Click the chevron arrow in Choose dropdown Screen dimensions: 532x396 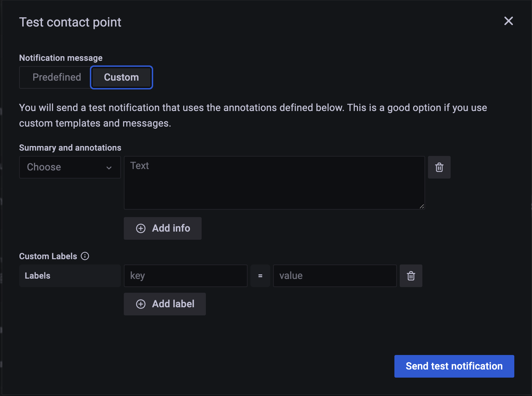point(109,168)
